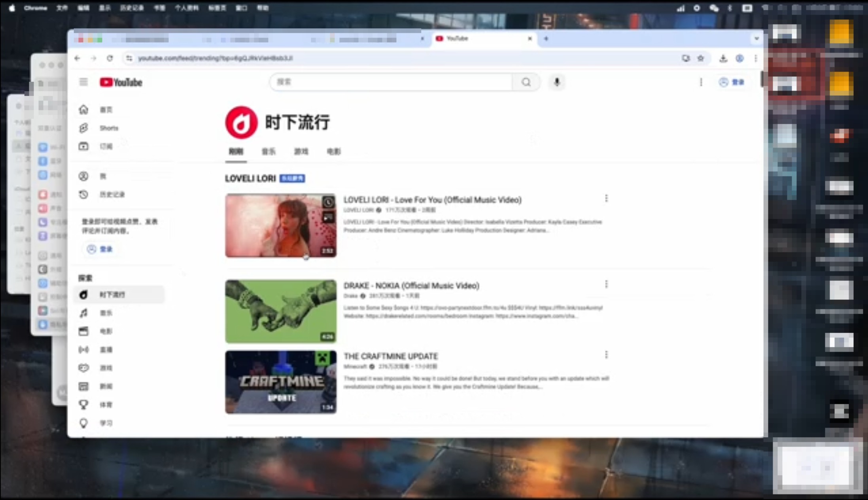This screenshot has height=500, width=868.
Task: Open 体育 Sports in the explore sidebar
Action: click(x=119, y=404)
